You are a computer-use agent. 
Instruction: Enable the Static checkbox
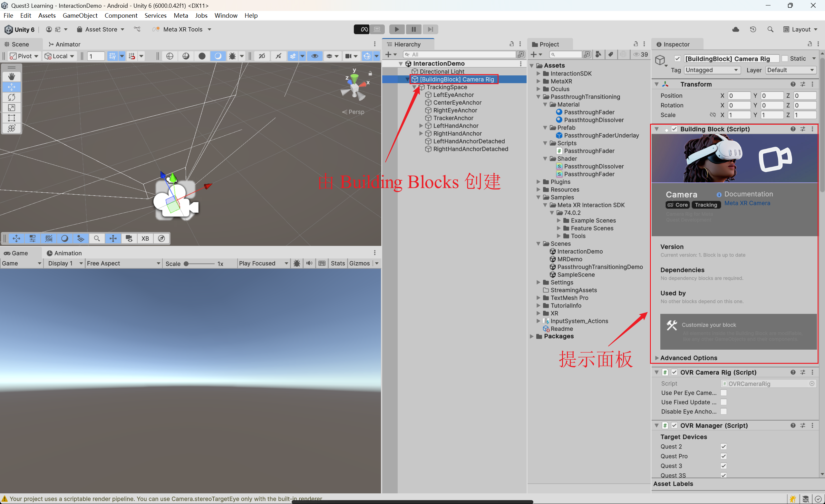(784, 59)
